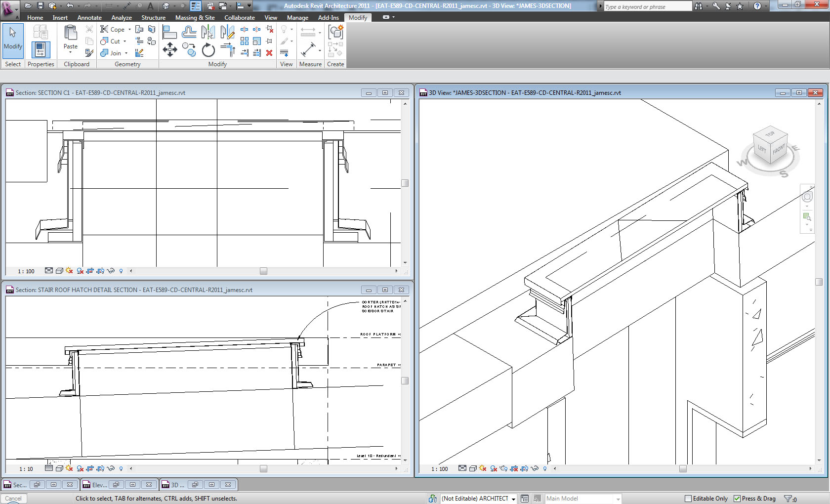Click the Copy tool in Modify panel

point(189,49)
